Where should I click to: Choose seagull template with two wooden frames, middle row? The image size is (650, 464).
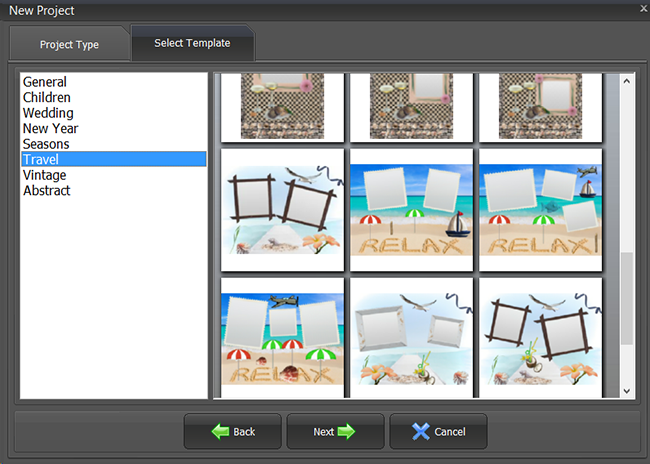pyautogui.click(x=282, y=210)
